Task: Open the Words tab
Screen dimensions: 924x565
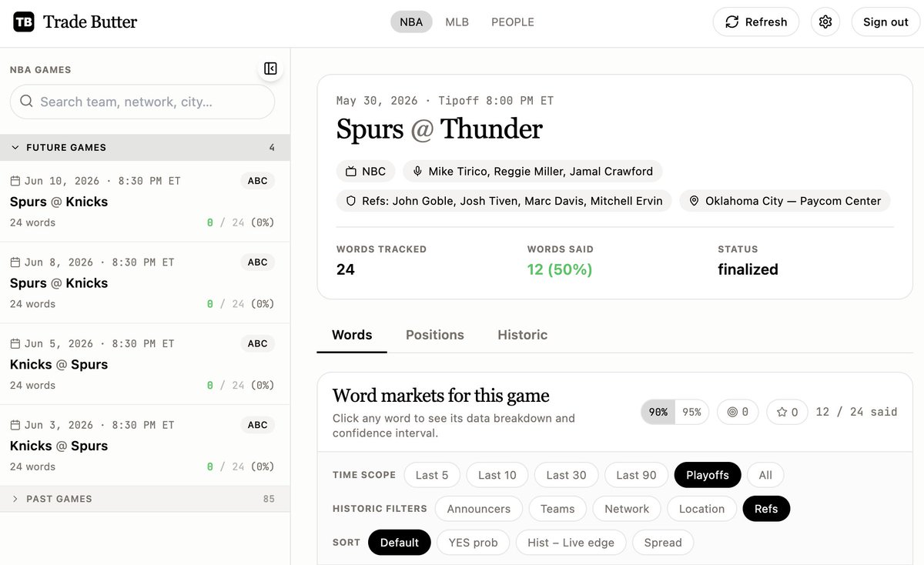Action: coord(352,335)
